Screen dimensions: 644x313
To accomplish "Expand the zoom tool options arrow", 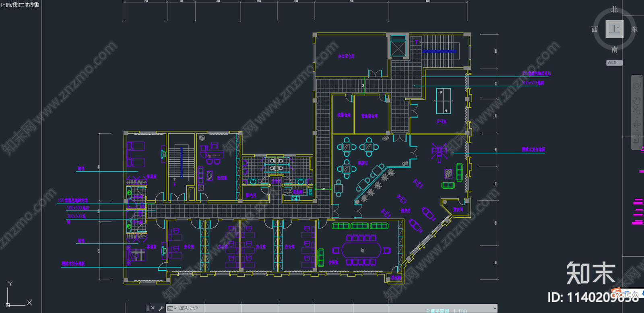I will 637,117.
